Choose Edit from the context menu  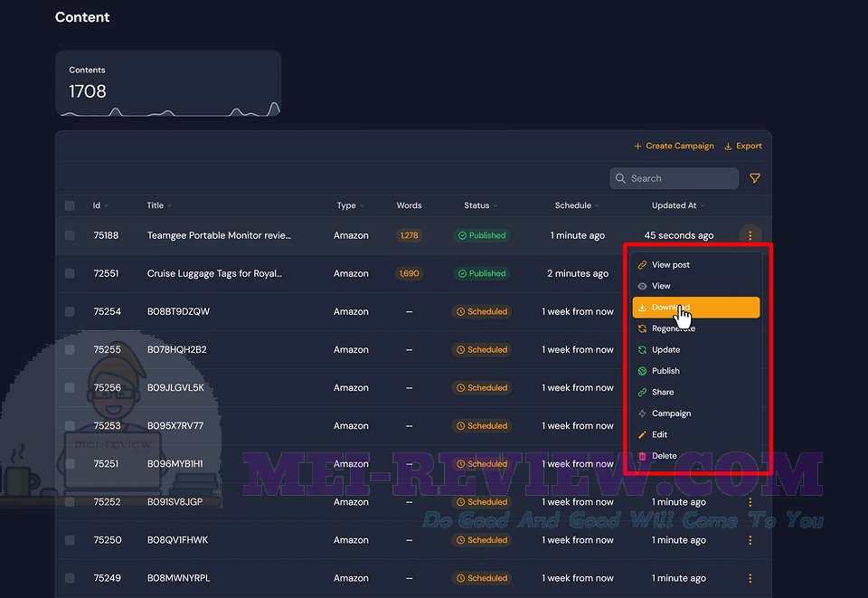pyautogui.click(x=696, y=434)
